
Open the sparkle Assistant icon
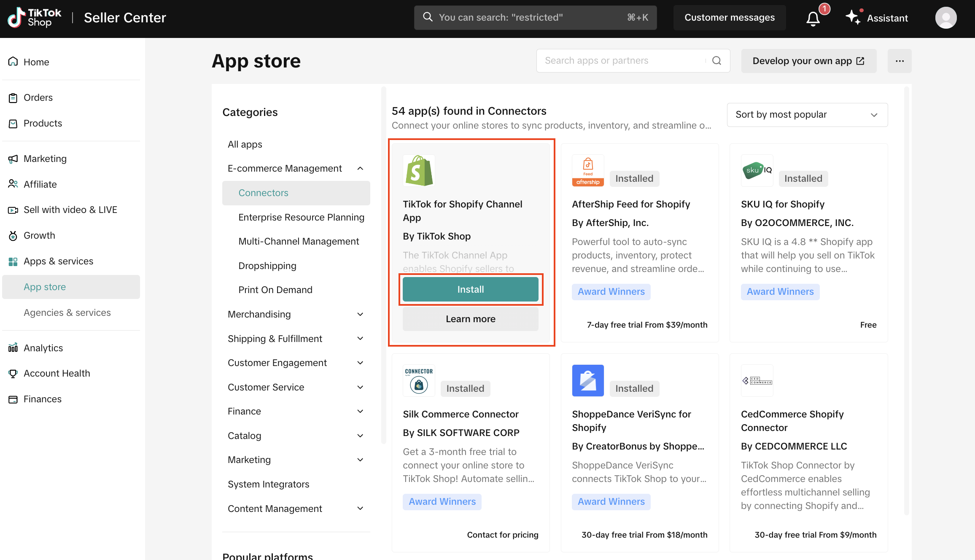tap(853, 17)
